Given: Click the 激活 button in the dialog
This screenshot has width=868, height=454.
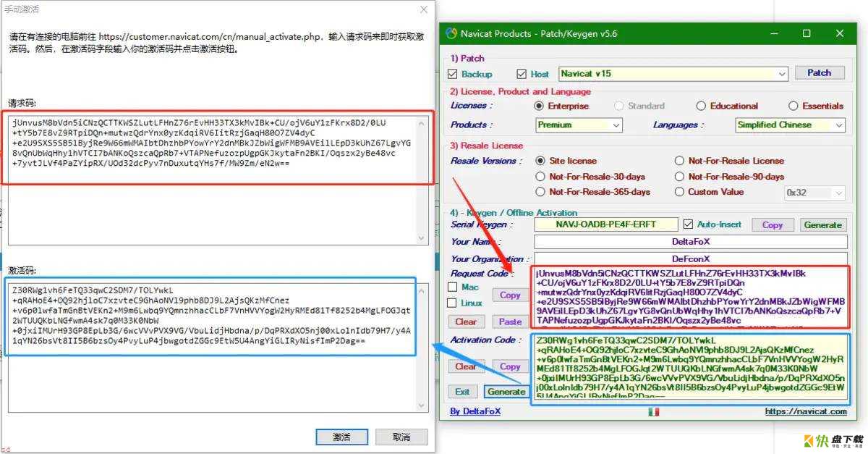Looking at the screenshot, I should point(342,437).
